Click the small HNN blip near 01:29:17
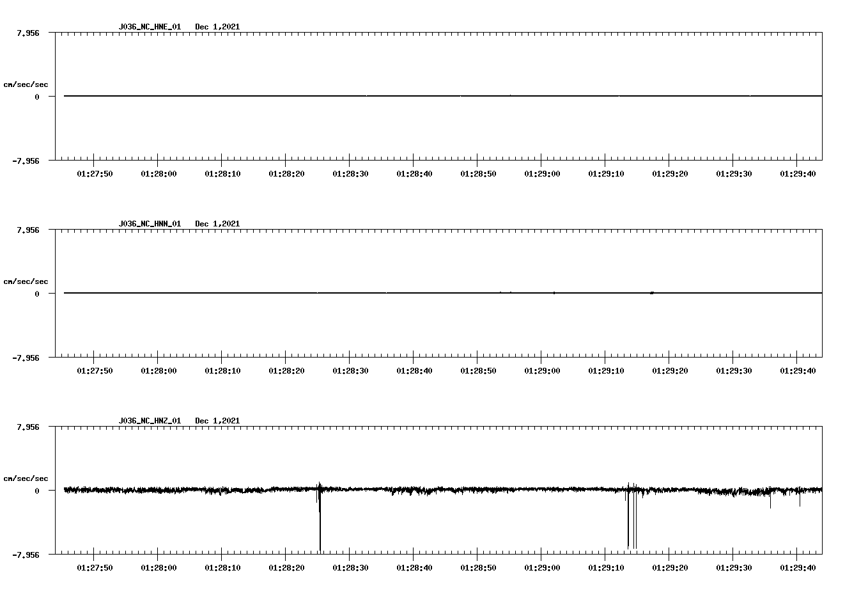Viewport: 868px width, 591px height. [652, 293]
